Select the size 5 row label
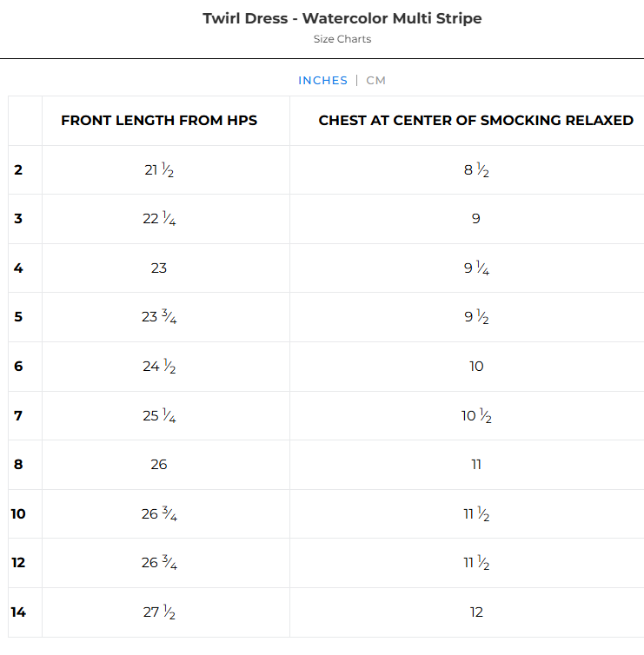 tap(18, 317)
